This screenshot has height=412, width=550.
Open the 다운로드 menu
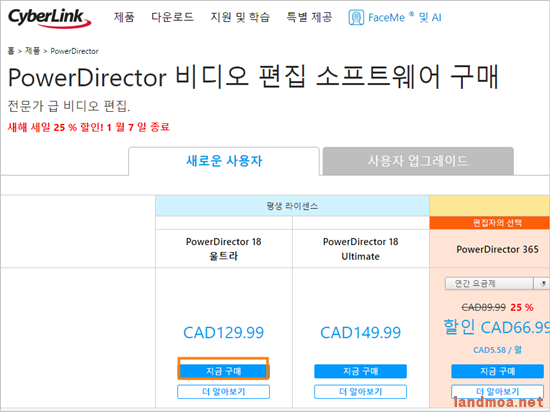point(172,17)
